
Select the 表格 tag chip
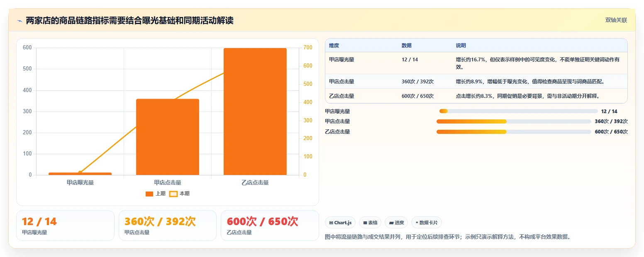(x=370, y=223)
